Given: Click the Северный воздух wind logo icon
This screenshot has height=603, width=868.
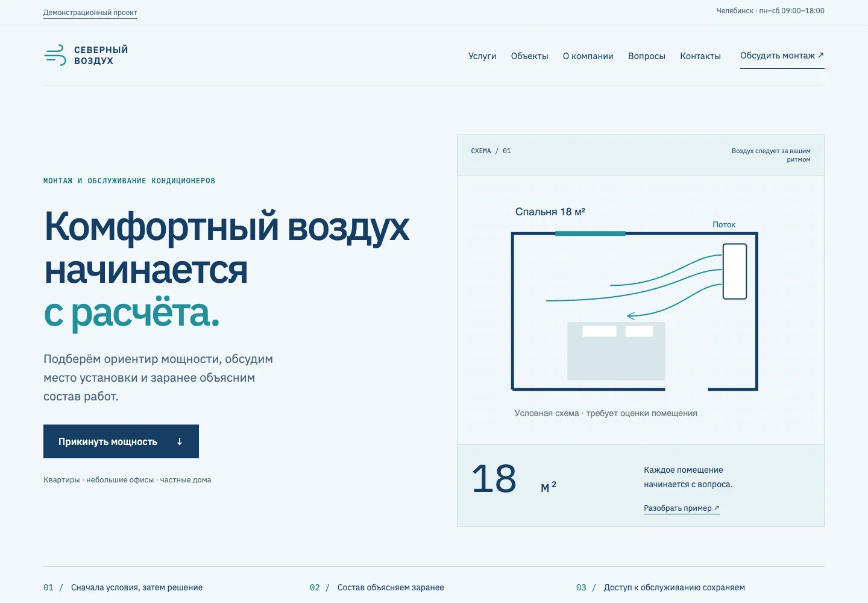Looking at the screenshot, I should pyautogui.click(x=55, y=55).
